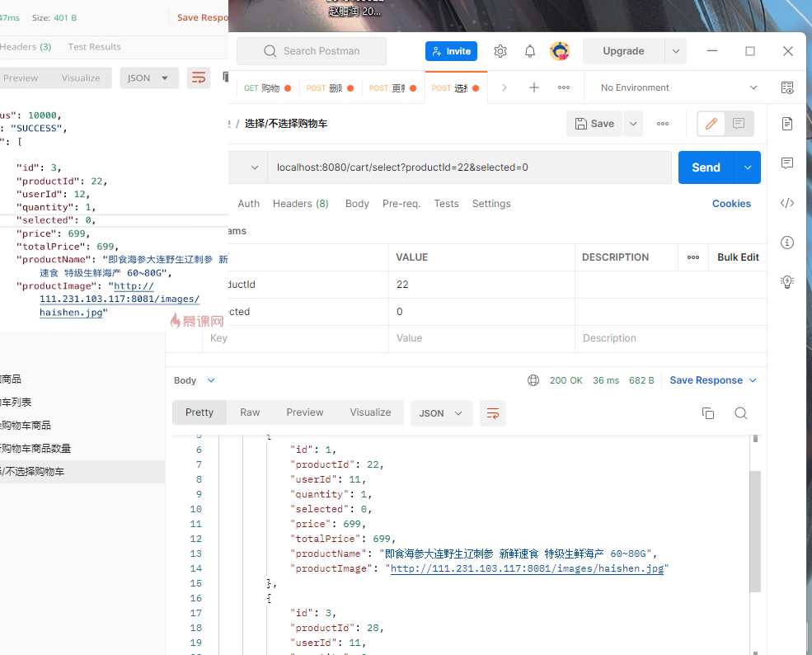Open Test Results tab in left window

(x=94, y=47)
